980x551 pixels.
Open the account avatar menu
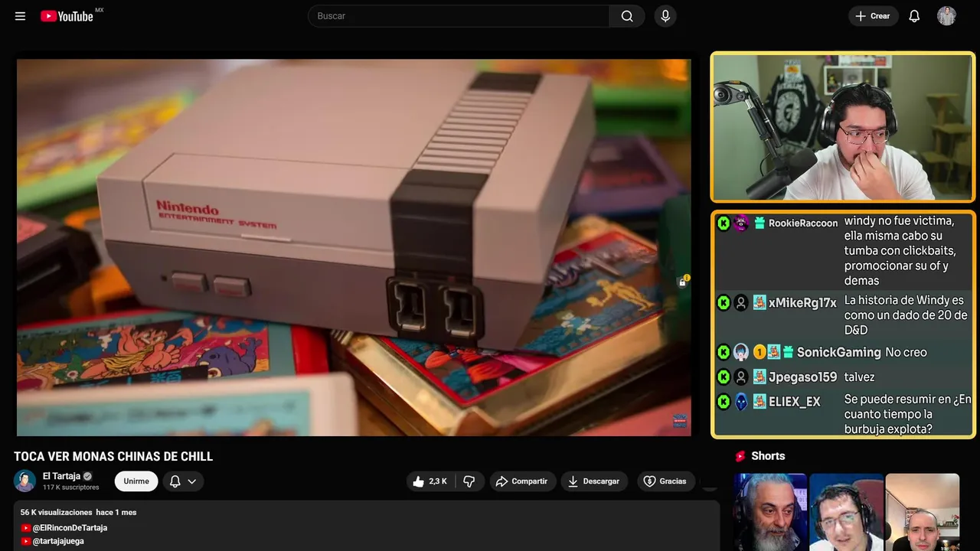coord(946,16)
